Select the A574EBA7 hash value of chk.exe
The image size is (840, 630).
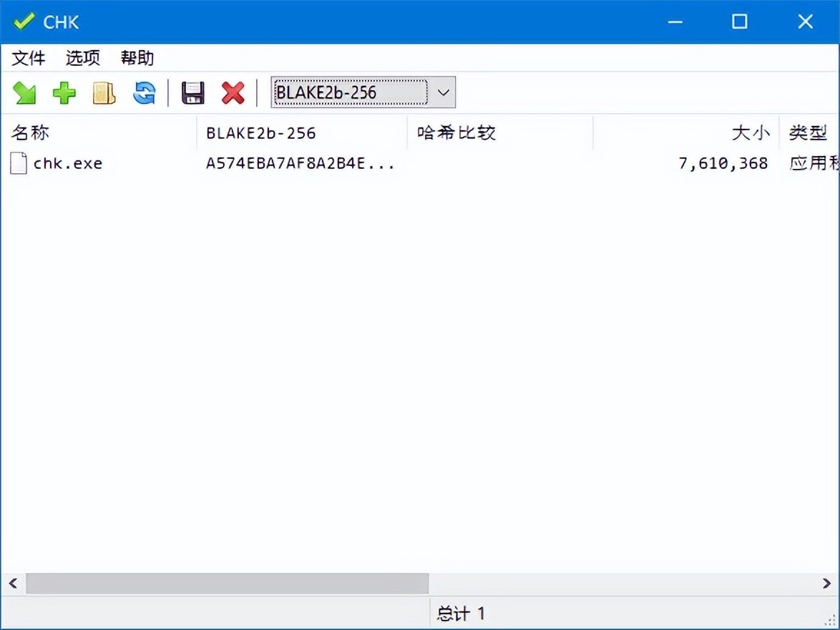[301, 163]
